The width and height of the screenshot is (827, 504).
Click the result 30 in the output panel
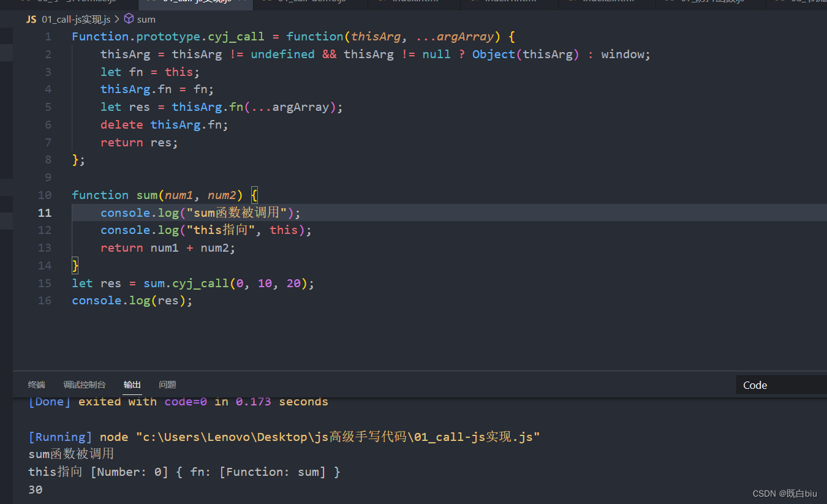point(36,490)
